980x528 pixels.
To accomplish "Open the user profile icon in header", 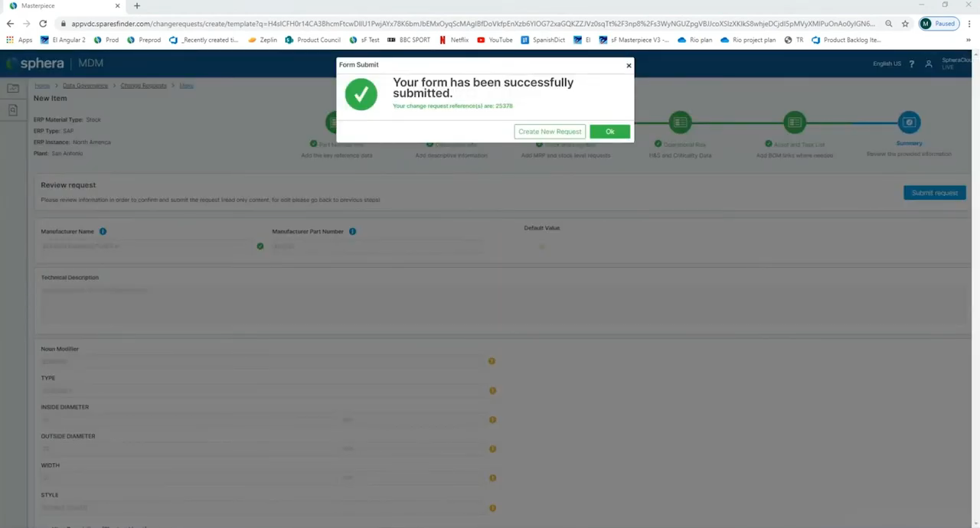I will pos(929,64).
